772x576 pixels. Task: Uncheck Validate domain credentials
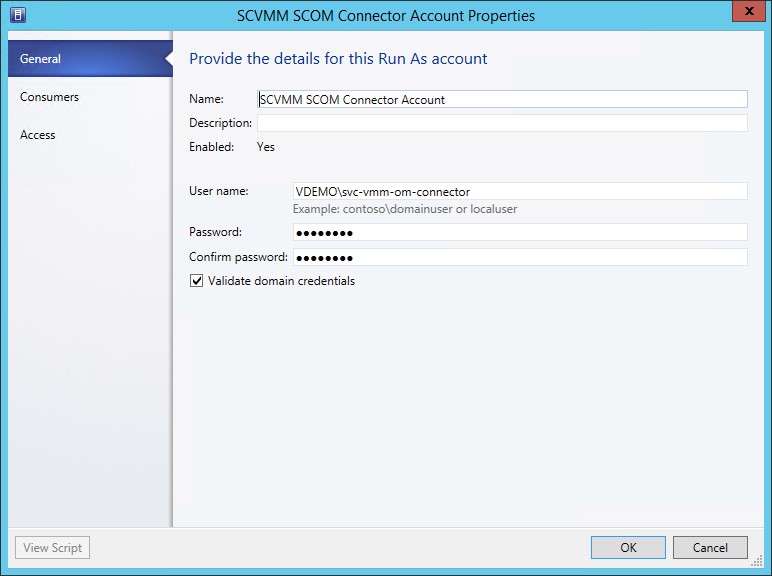tap(196, 281)
